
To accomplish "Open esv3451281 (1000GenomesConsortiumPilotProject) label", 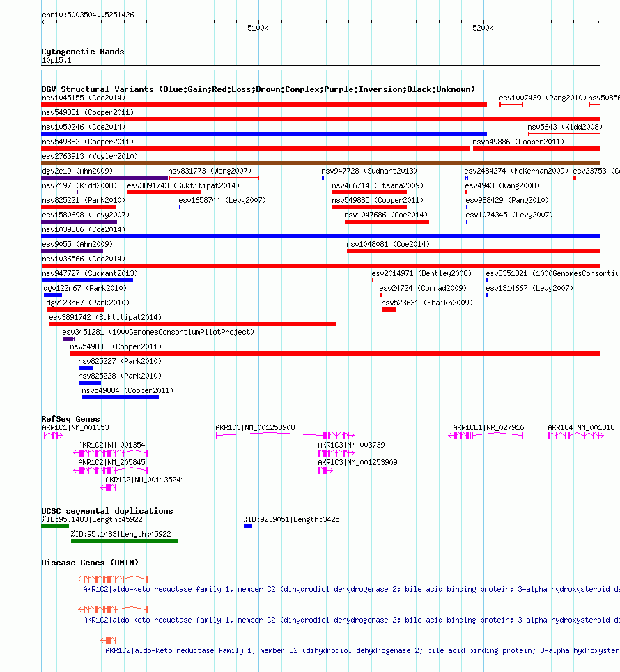I will click(x=158, y=332).
